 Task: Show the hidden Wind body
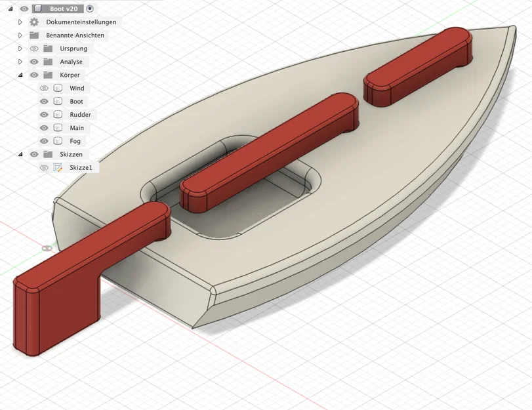(44, 89)
